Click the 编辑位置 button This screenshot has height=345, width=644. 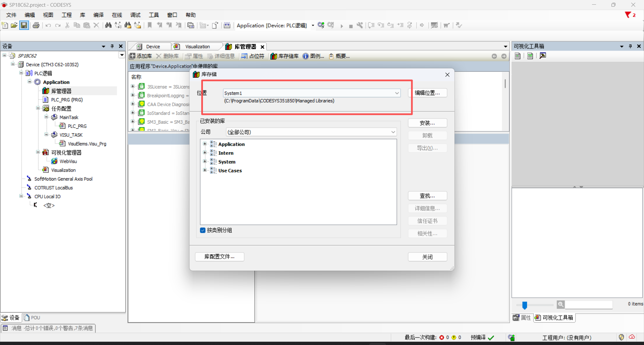pyautogui.click(x=427, y=93)
